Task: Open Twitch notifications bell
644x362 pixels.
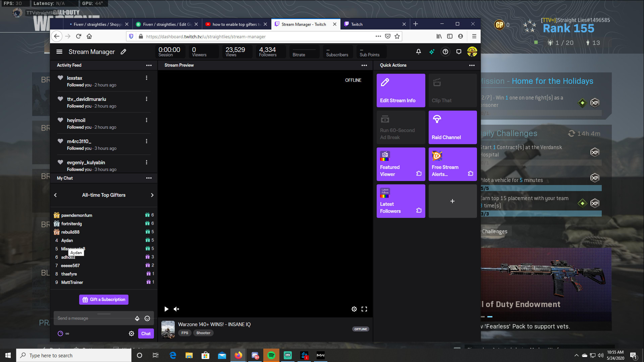Action: [x=418, y=52]
